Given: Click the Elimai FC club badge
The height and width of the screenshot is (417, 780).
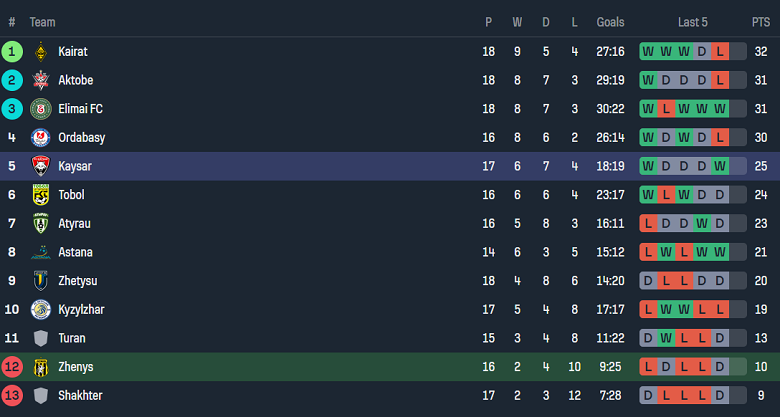Looking at the screenshot, I should coord(41,109).
